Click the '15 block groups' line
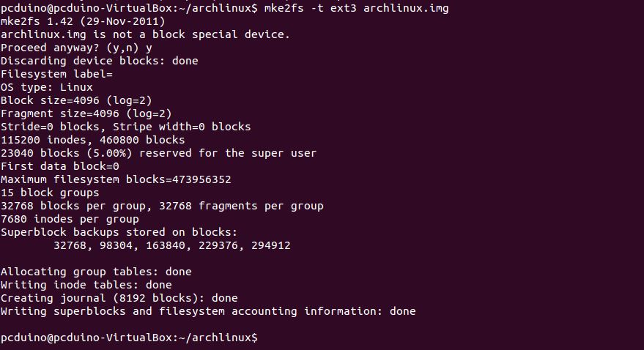Screen dimensions: 644x350 (50, 193)
